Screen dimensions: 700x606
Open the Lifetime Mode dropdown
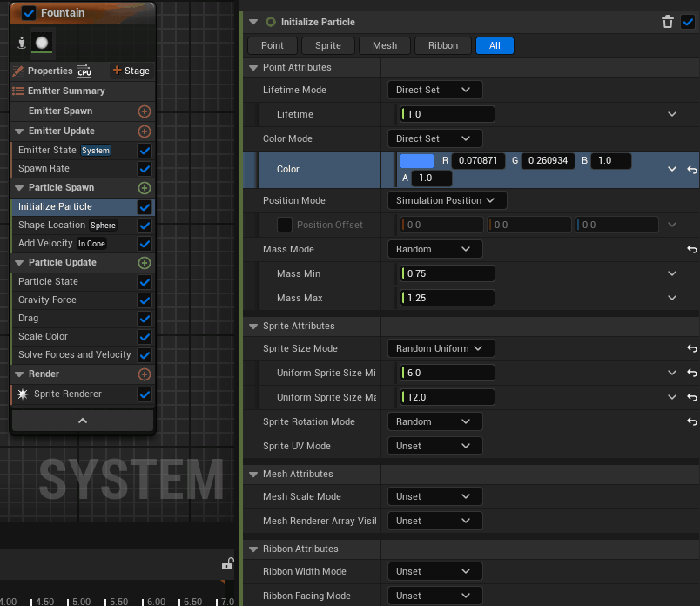tap(434, 90)
